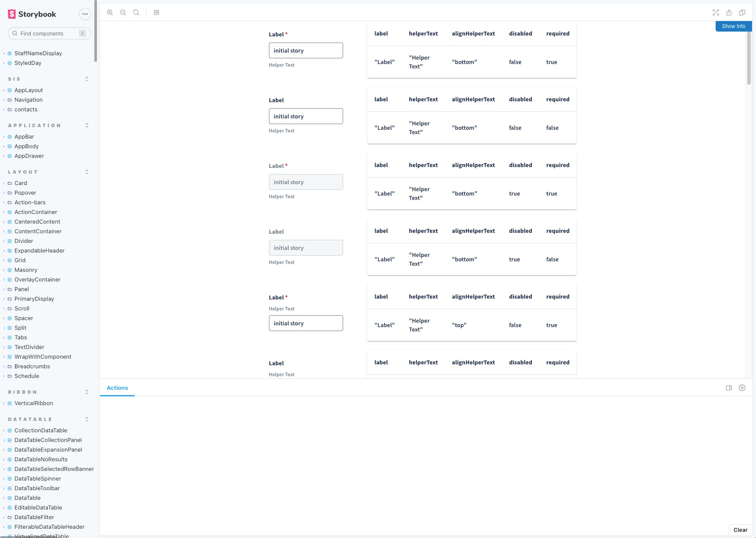756x538 pixels.
Task: Click the search magnifier icon
Action: point(15,33)
